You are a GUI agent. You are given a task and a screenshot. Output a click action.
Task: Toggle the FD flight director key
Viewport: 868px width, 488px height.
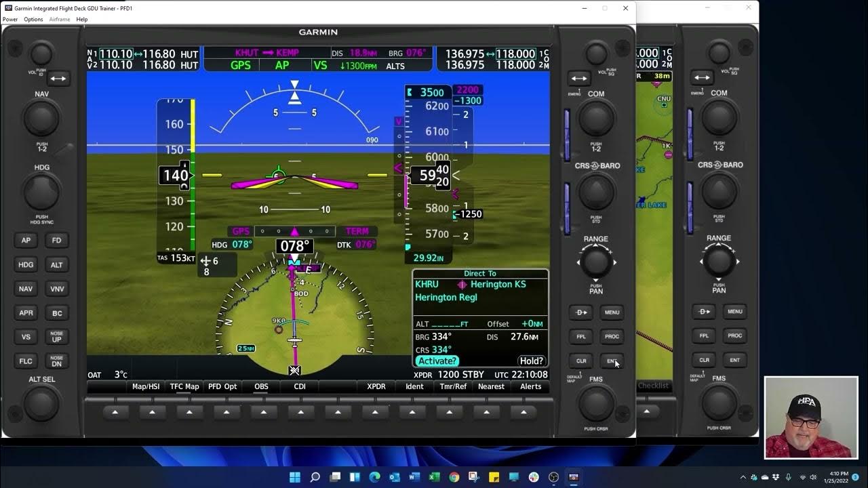pyautogui.click(x=57, y=241)
